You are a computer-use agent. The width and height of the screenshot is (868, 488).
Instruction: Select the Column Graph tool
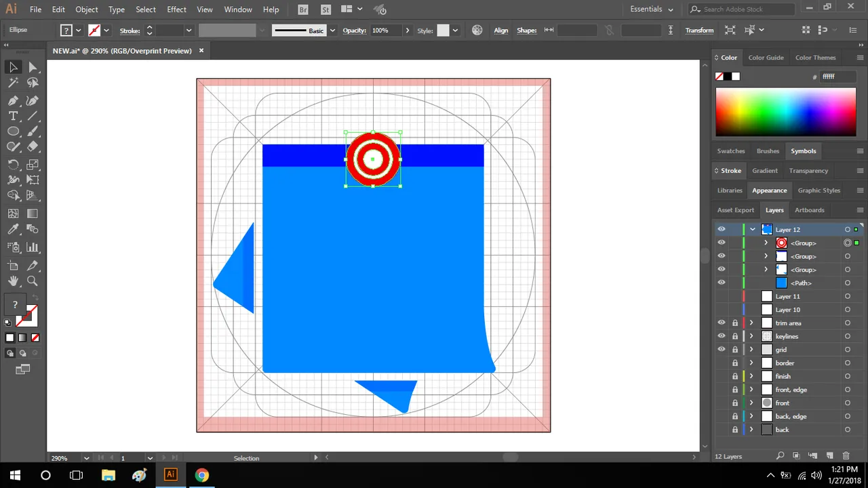point(33,247)
